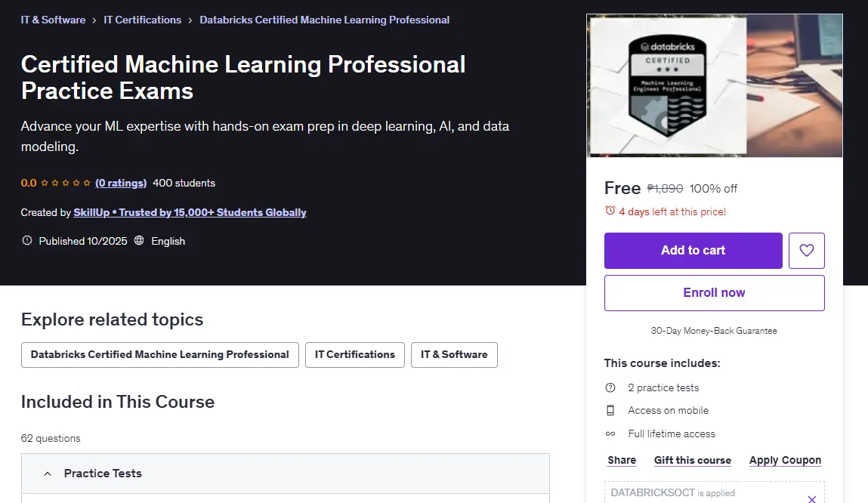Open the IT Certifications breadcrumb link
This screenshot has width=868, height=503.
pyautogui.click(x=142, y=20)
